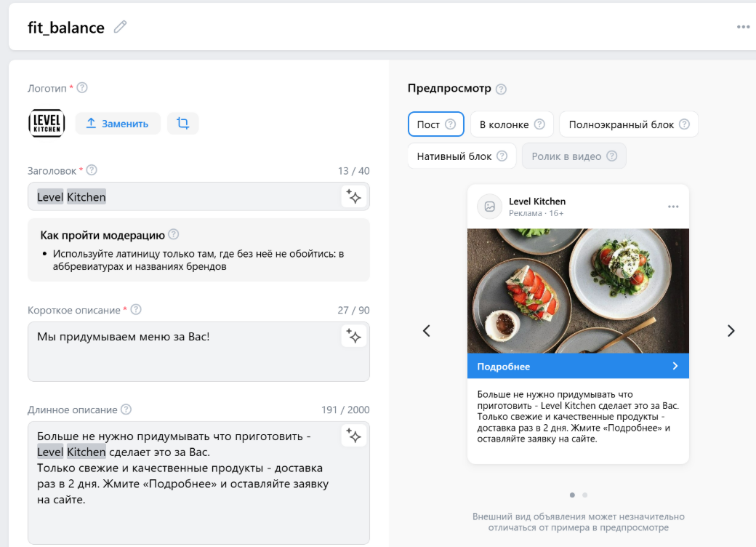Edit campaign name fit_balance pencil icon

(120, 27)
